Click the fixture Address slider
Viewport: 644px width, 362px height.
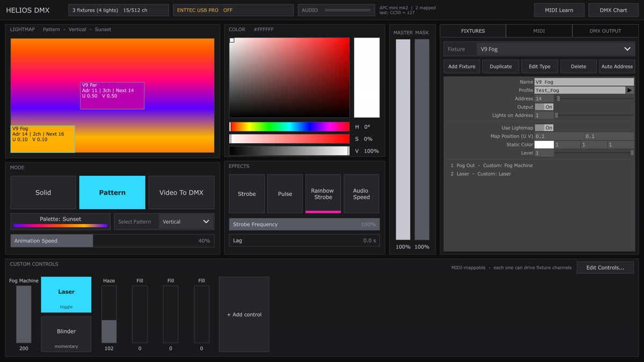[x=594, y=99]
